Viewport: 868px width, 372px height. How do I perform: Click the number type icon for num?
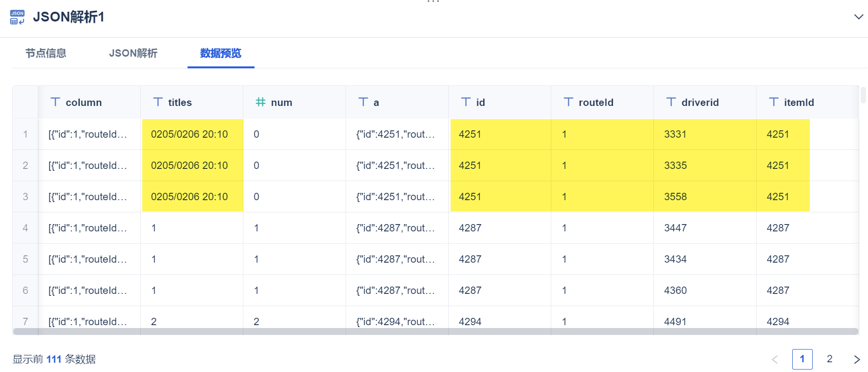pyautogui.click(x=260, y=102)
